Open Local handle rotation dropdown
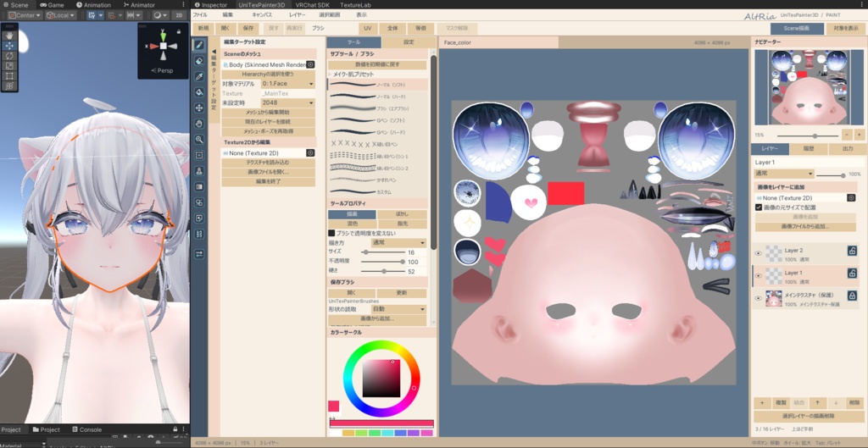868x448 pixels. tap(61, 15)
